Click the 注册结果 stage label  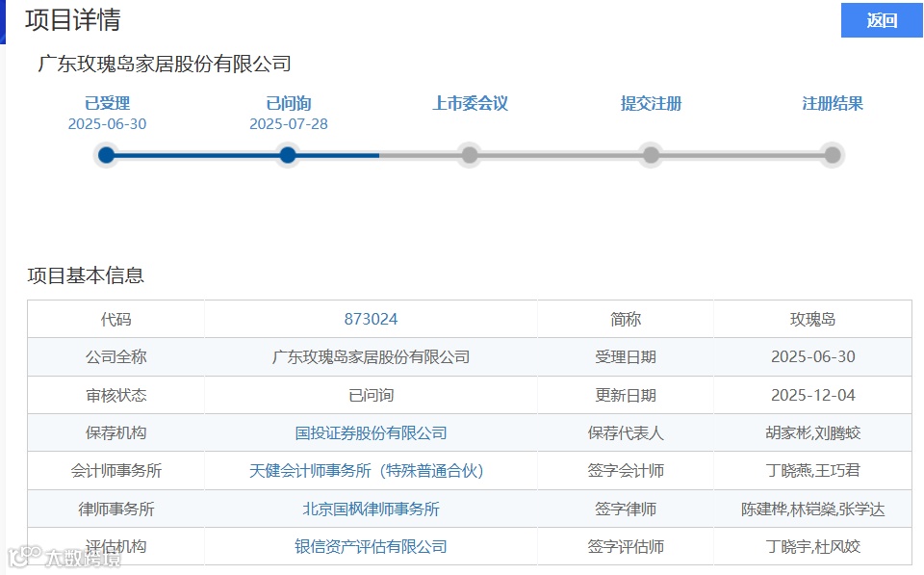(833, 103)
